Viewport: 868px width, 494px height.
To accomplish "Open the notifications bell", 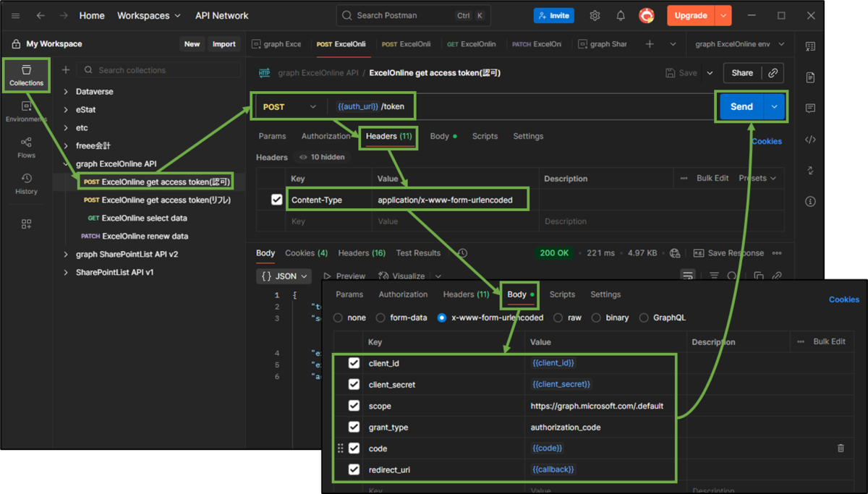I will pyautogui.click(x=621, y=15).
